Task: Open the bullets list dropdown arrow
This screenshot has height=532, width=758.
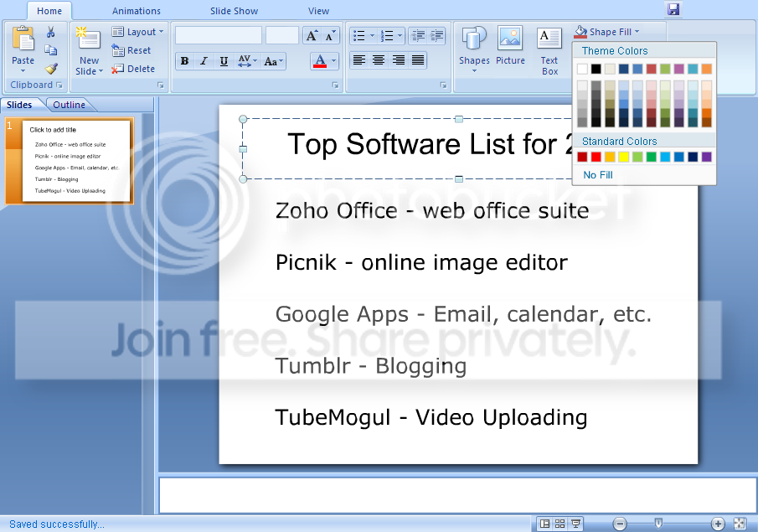Action: coord(372,36)
